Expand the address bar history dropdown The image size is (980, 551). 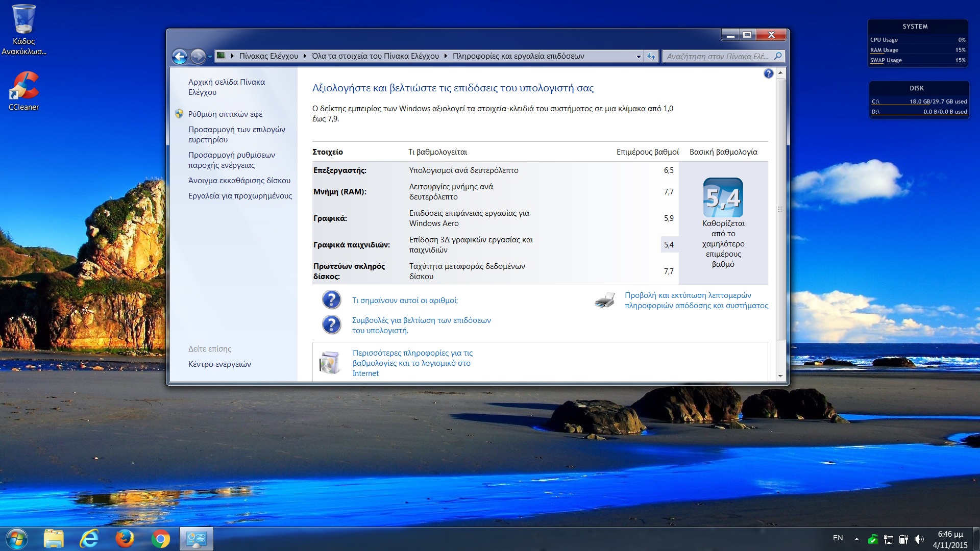point(638,57)
